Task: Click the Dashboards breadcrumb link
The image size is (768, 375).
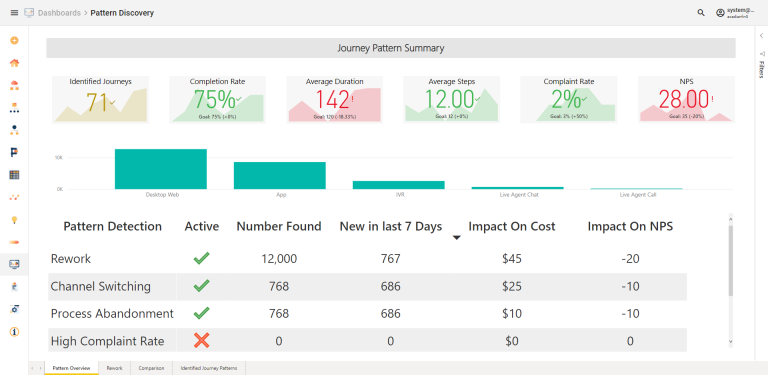Action: point(59,13)
